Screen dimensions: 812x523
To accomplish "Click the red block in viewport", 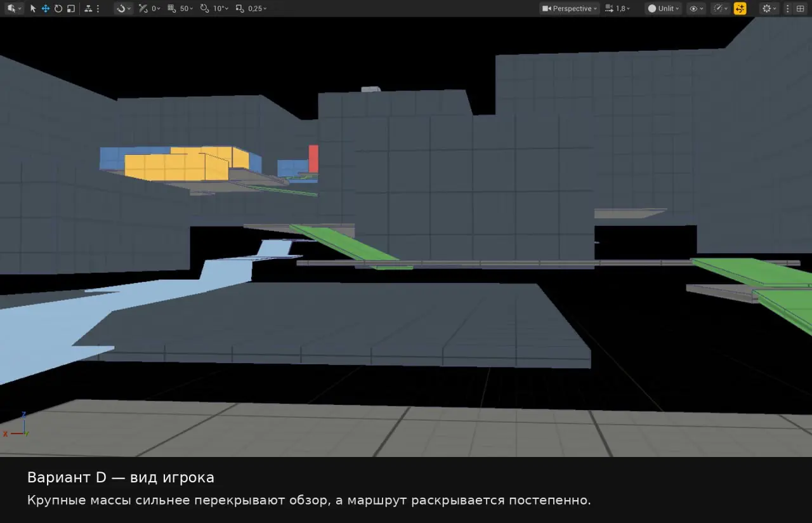I will click(313, 158).
